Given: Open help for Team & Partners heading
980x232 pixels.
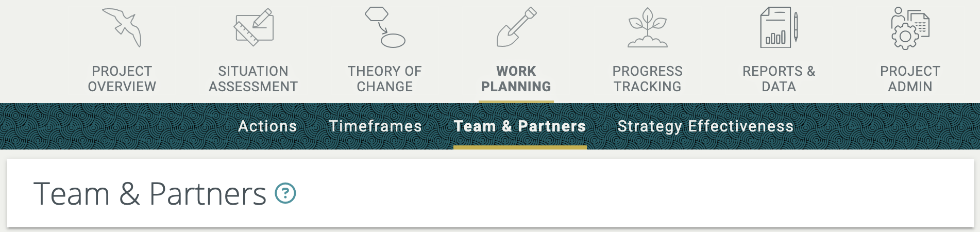Looking at the screenshot, I should [x=285, y=193].
